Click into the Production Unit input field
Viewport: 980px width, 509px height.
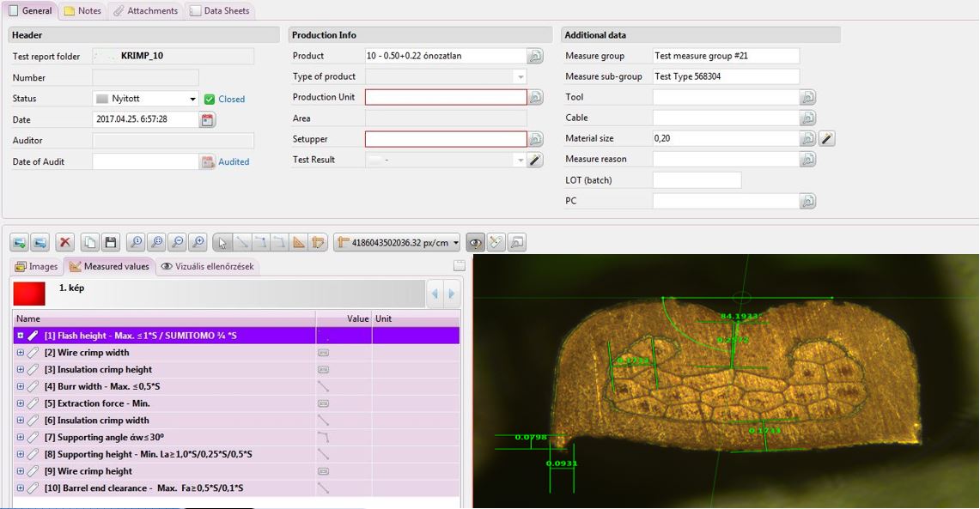(445, 98)
